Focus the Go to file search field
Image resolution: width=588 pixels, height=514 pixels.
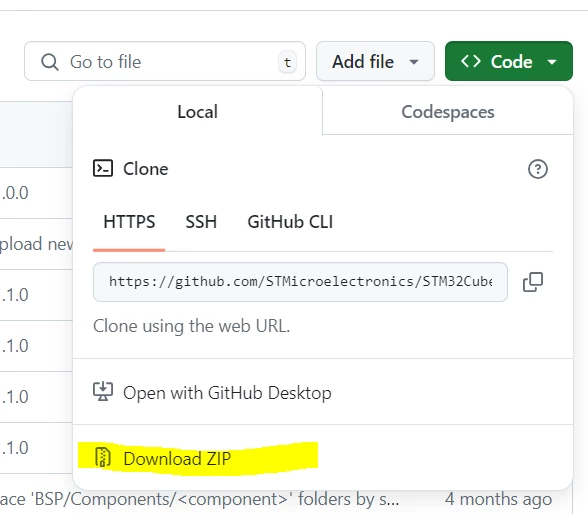[165, 61]
